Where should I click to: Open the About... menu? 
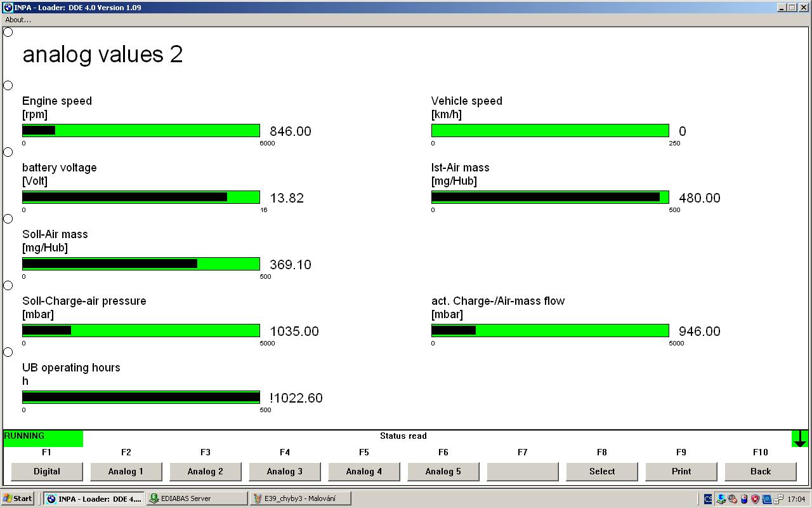tap(18, 20)
